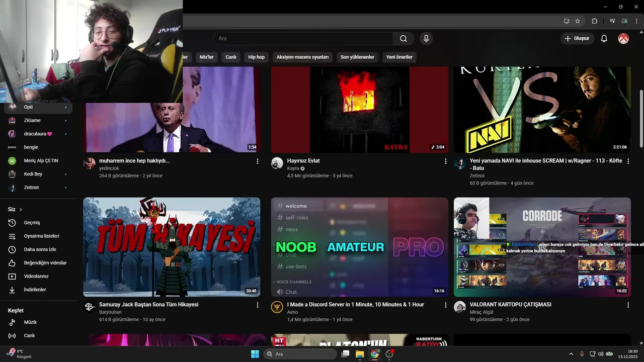The width and height of the screenshot is (644, 362).
Task: Open YouTube notifications bell
Action: pos(604,39)
